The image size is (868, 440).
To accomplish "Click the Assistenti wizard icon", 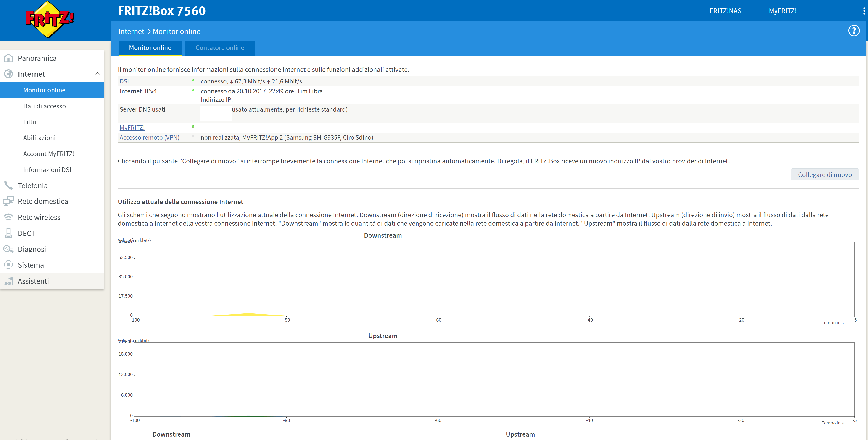I will 8,281.
